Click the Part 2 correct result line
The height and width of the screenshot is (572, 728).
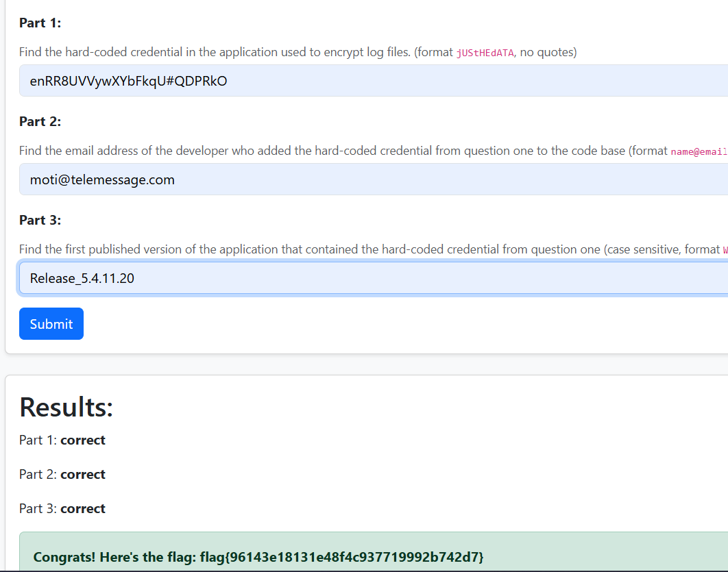tap(62, 475)
